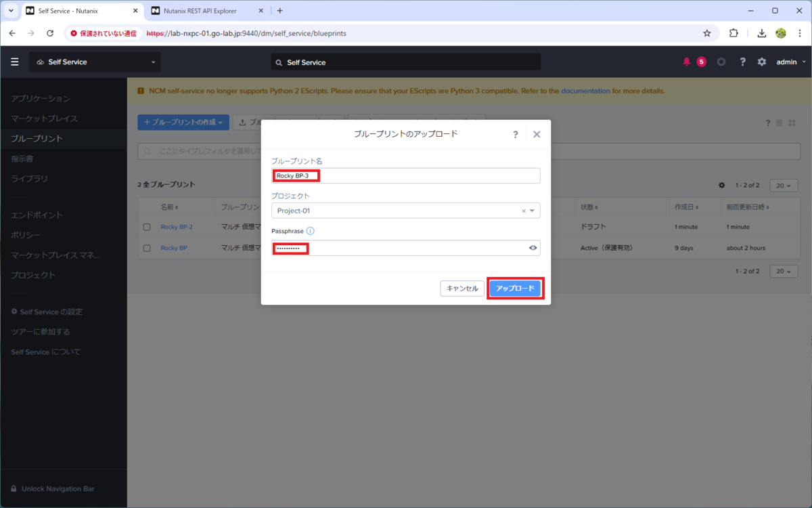Open ライブラリ in the sidebar
Viewport: 812px width, 508px height.
(30, 179)
